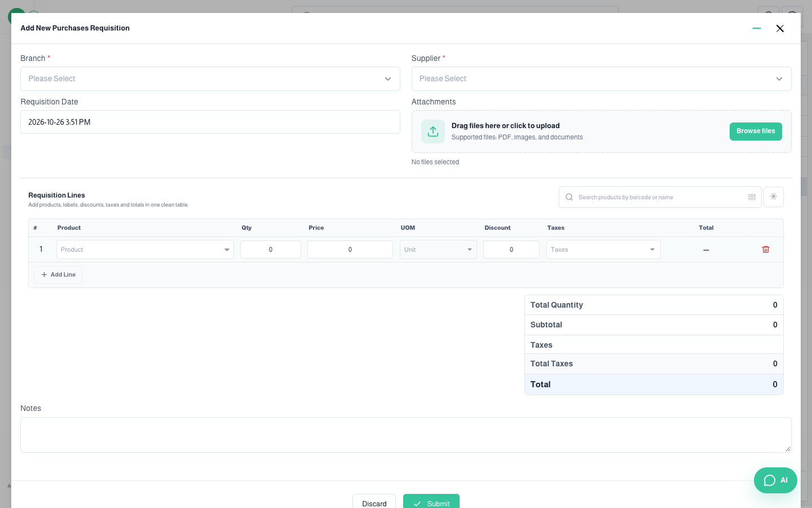Click the 'Drag files here or click to upload' text

click(x=506, y=126)
